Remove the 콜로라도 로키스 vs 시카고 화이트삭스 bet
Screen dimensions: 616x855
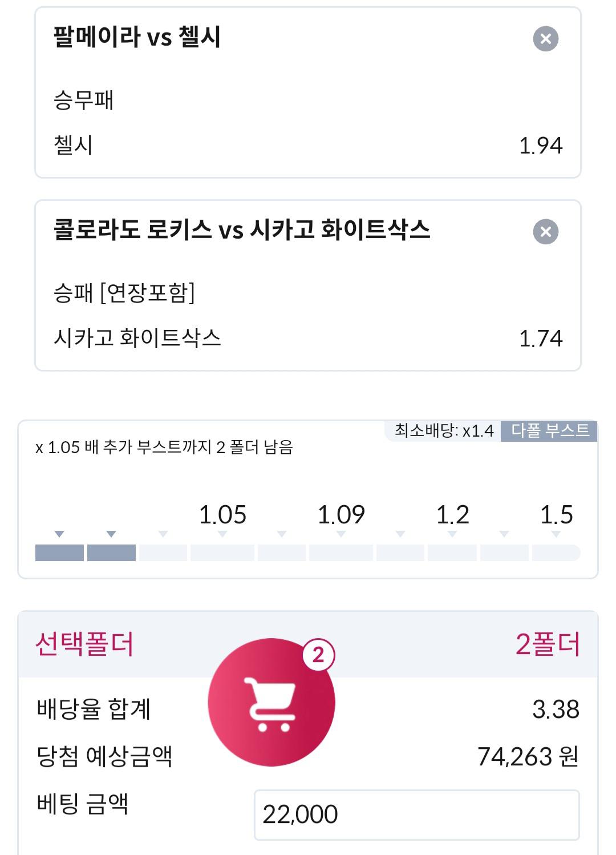point(545,232)
